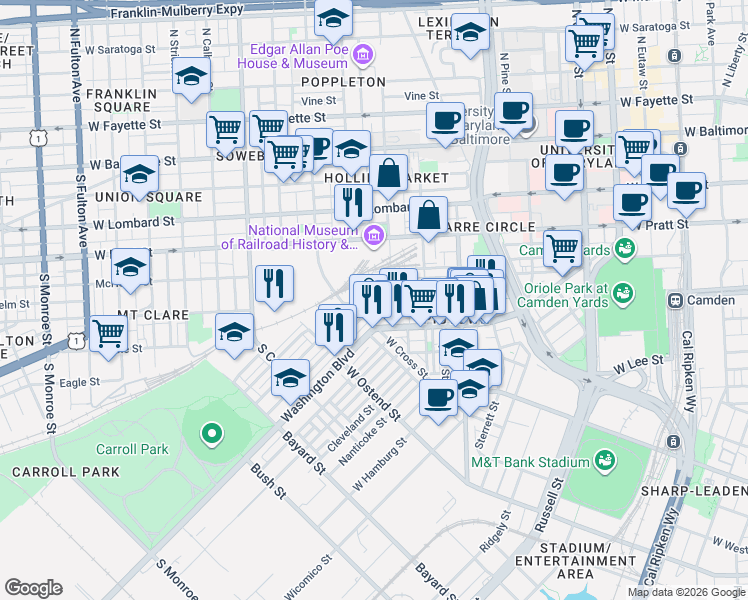This screenshot has width=748, height=600.
Task: Select the Oriole Park at Camden Yards label
Action: point(562,295)
